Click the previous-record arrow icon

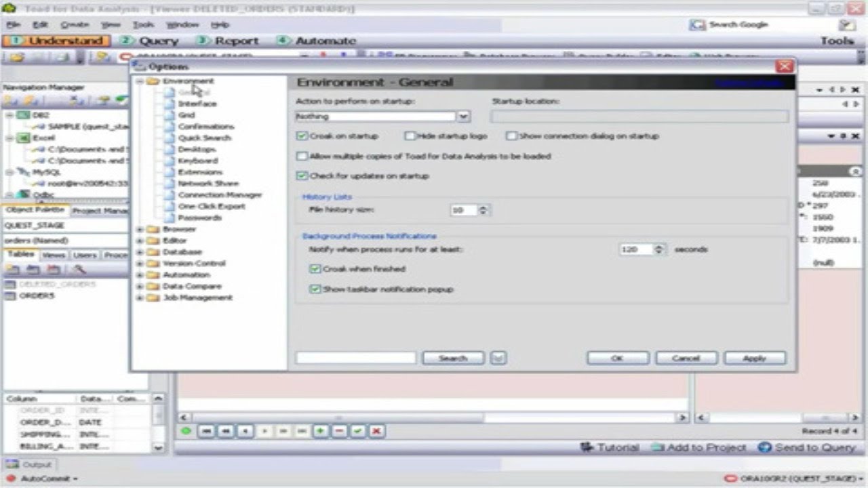(x=245, y=431)
